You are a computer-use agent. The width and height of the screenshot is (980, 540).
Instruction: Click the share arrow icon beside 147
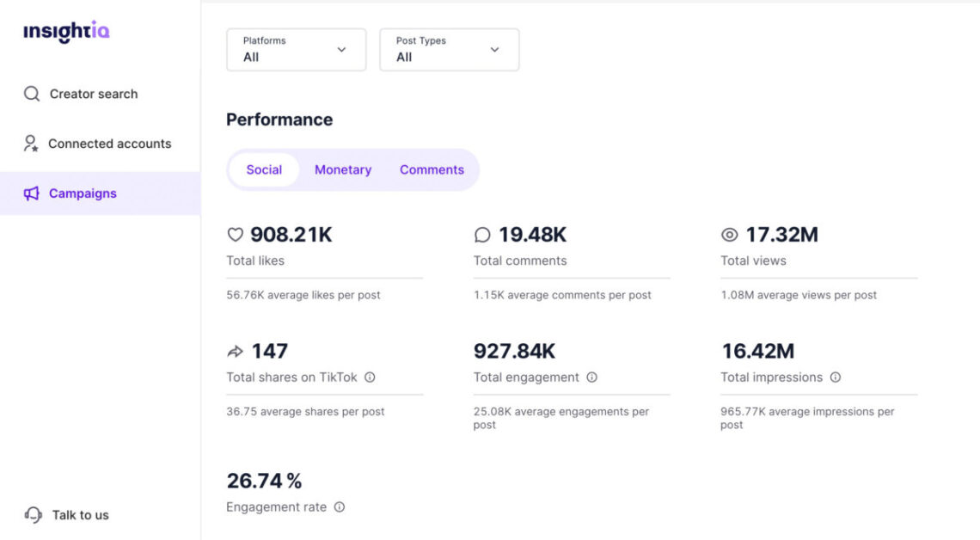point(234,351)
